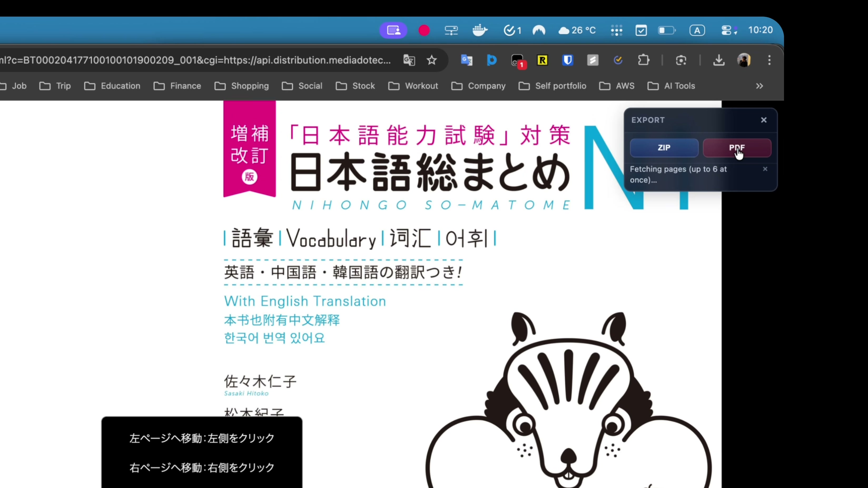Open the network server menu bar icon

(451, 31)
